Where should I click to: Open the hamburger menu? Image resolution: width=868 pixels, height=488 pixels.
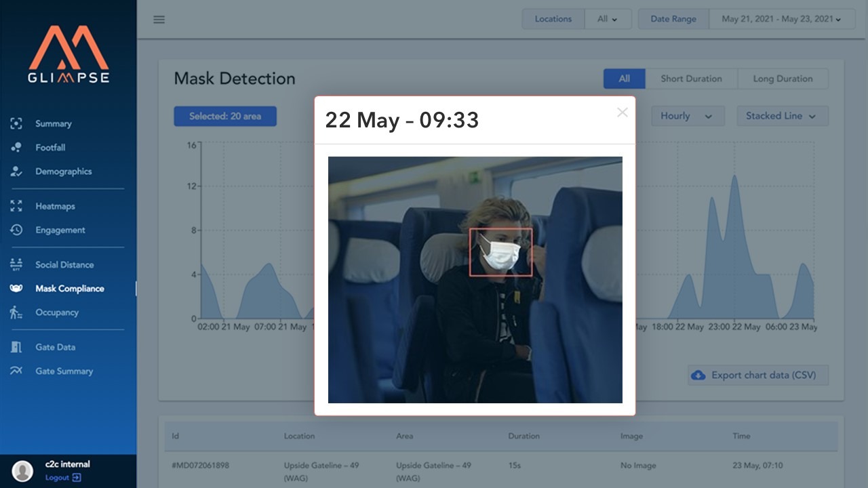click(x=159, y=19)
